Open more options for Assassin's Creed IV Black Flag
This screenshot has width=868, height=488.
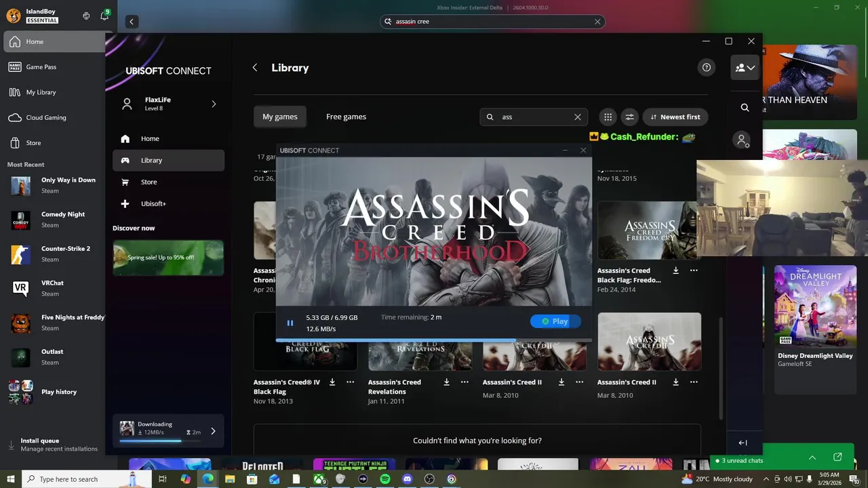tap(351, 382)
